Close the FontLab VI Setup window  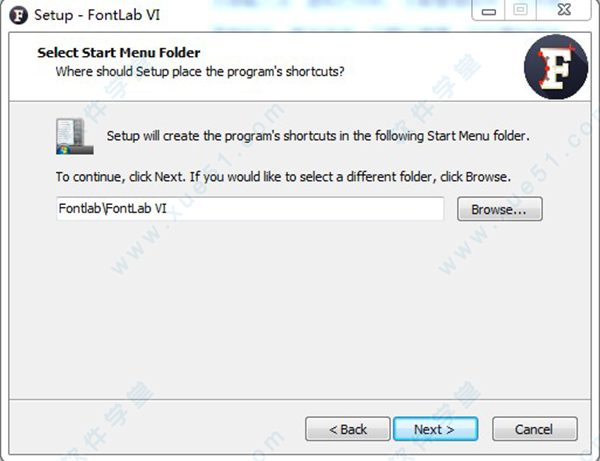(x=564, y=10)
